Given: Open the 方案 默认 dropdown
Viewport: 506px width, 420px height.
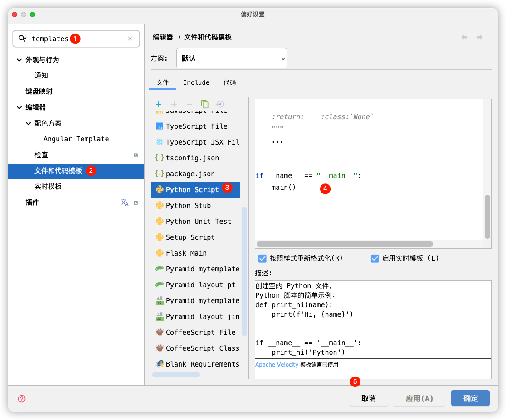Looking at the screenshot, I should click(231, 58).
